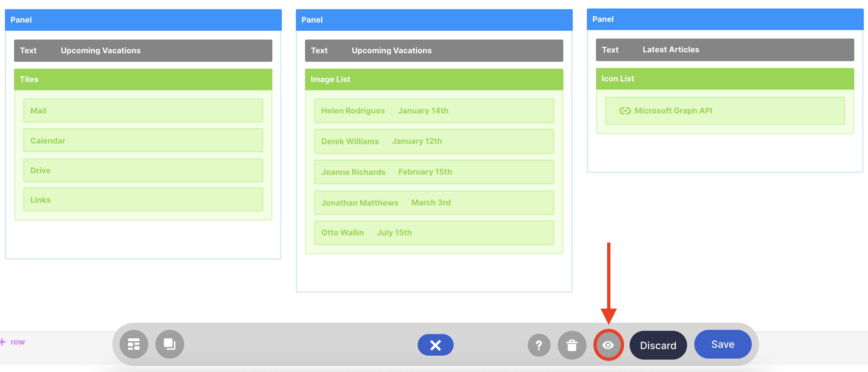Select the Otto Wallin list entry
The height and width of the screenshot is (372, 868).
point(434,232)
